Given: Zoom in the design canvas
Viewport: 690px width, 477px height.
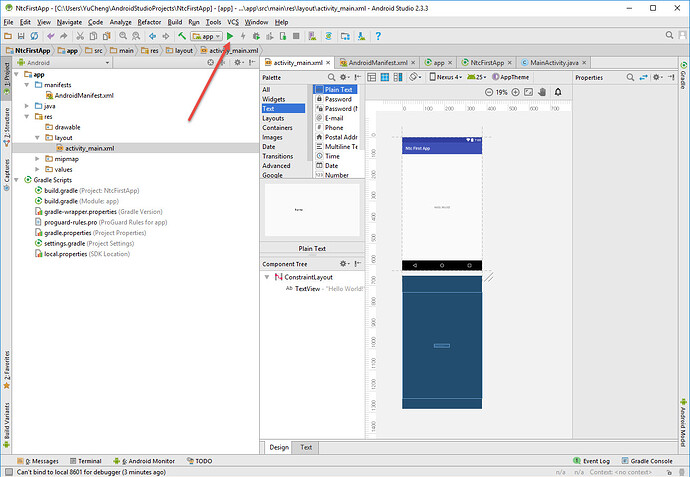Looking at the screenshot, I should tap(515, 92).
